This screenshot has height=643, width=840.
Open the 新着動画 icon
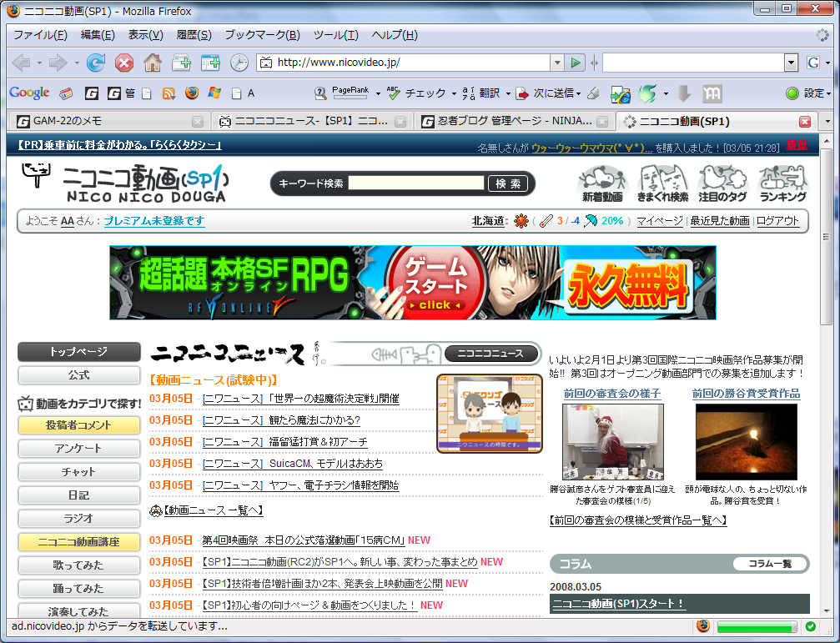(602, 183)
